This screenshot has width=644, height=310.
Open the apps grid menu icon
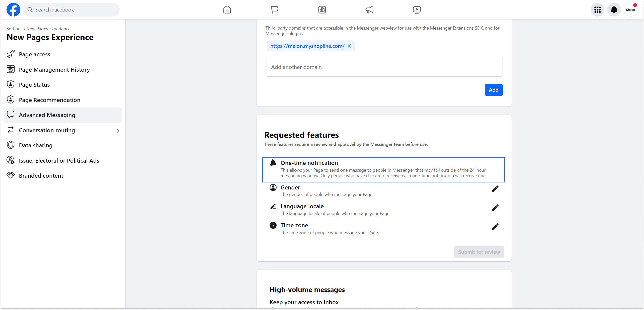click(x=597, y=10)
